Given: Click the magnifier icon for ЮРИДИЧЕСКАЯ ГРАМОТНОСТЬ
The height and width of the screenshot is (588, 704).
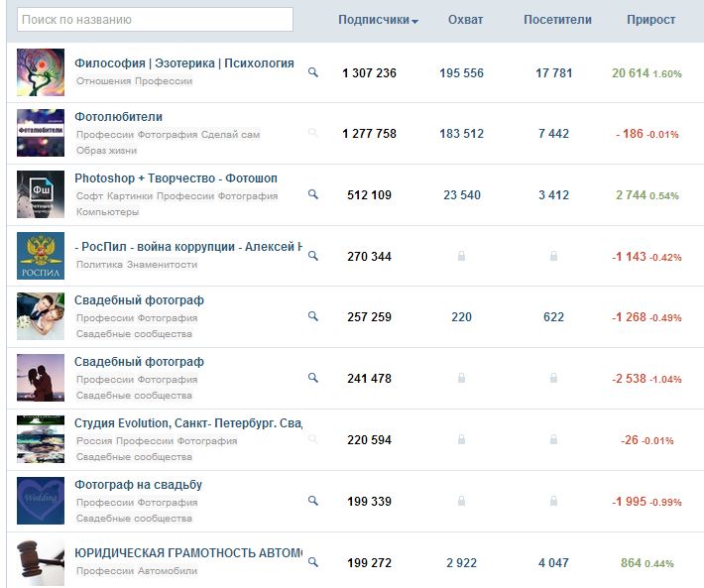Looking at the screenshot, I should [313, 562].
